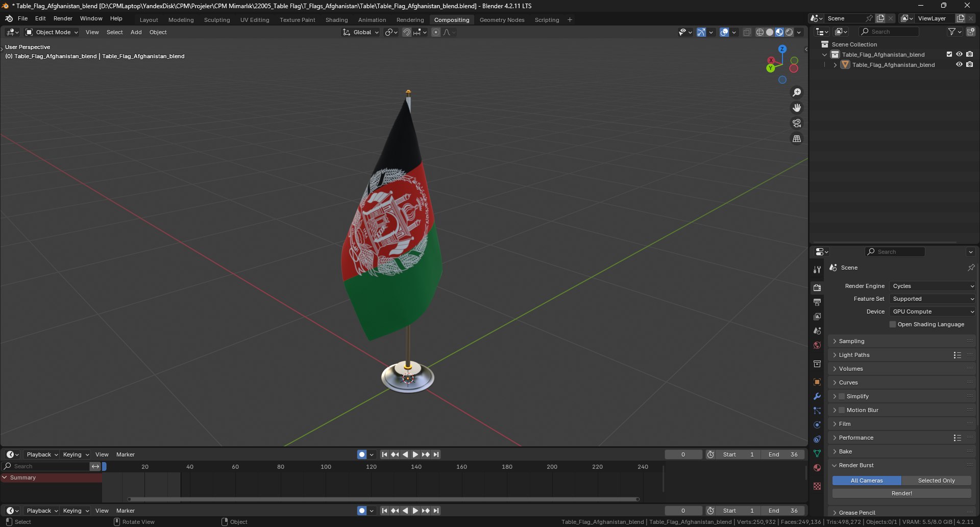Image resolution: width=980 pixels, height=527 pixels.
Task: Switch to the Geometry Nodes workspace tab
Action: 502,20
